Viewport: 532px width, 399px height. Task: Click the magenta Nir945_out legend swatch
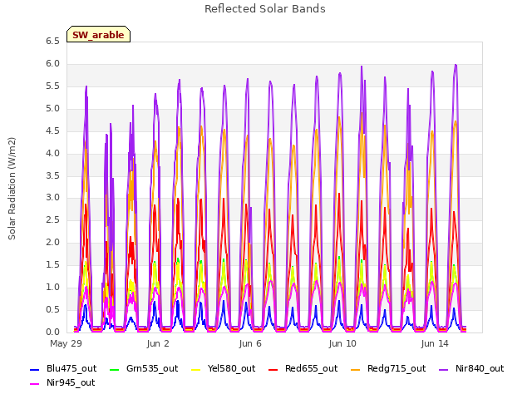tap(35, 383)
